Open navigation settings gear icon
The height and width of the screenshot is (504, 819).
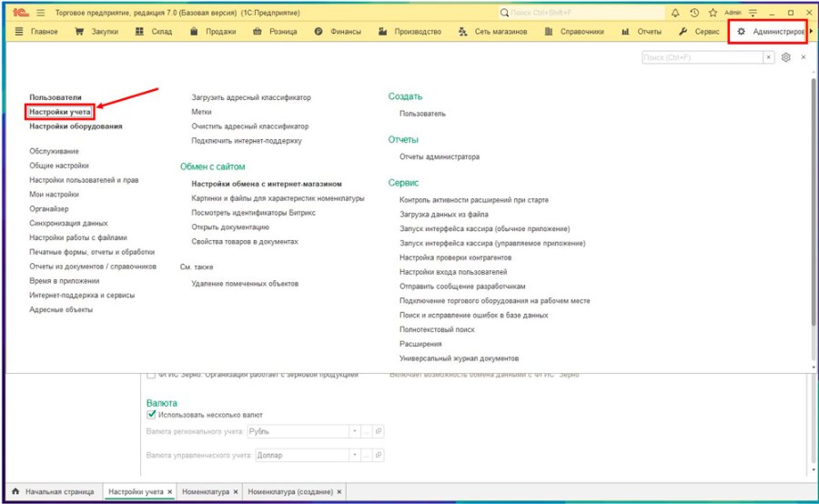tap(786, 57)
